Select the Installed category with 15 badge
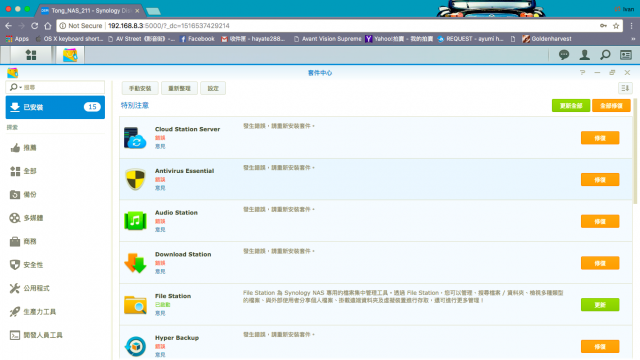The width and height of the screenshot is (640, 360). (55, 107)
